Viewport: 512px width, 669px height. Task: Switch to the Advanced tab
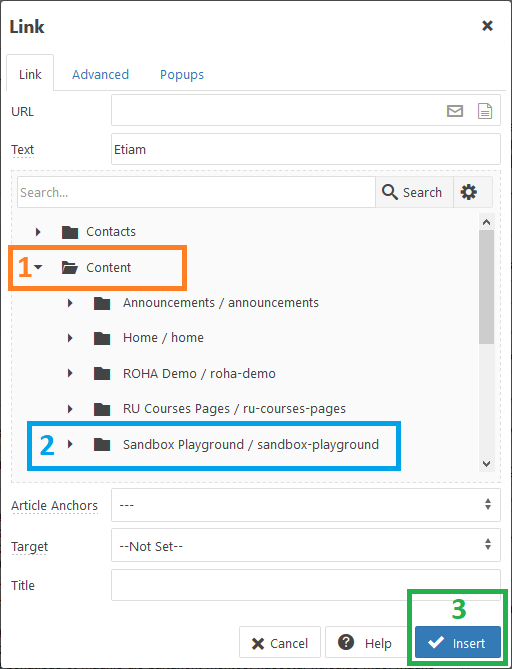pyautogui.click(x=100, y=75)
